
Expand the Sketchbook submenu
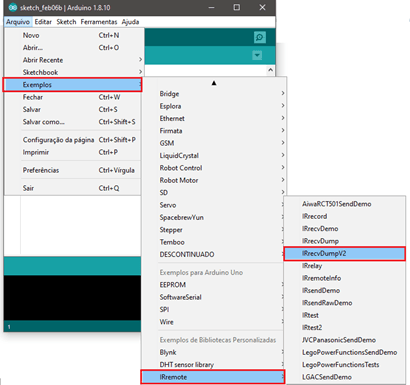(x=73, y=72)
